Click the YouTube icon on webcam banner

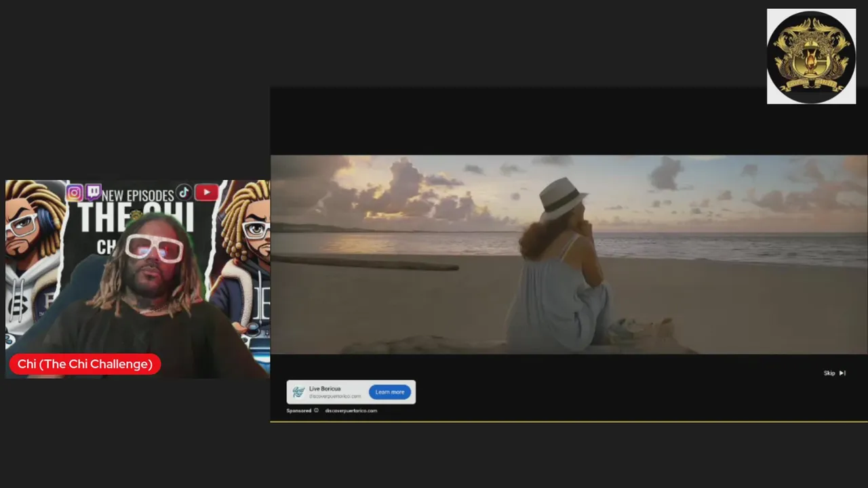[206, 192]
